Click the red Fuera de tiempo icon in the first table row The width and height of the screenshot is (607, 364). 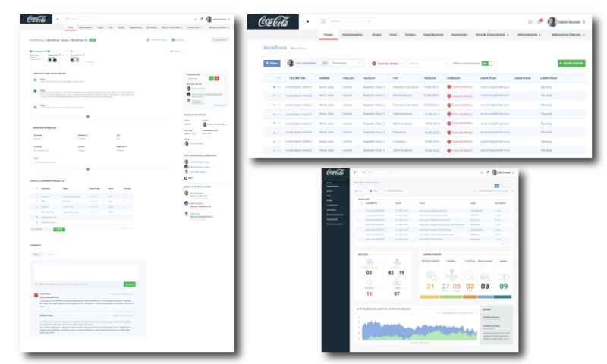point(449,86)
